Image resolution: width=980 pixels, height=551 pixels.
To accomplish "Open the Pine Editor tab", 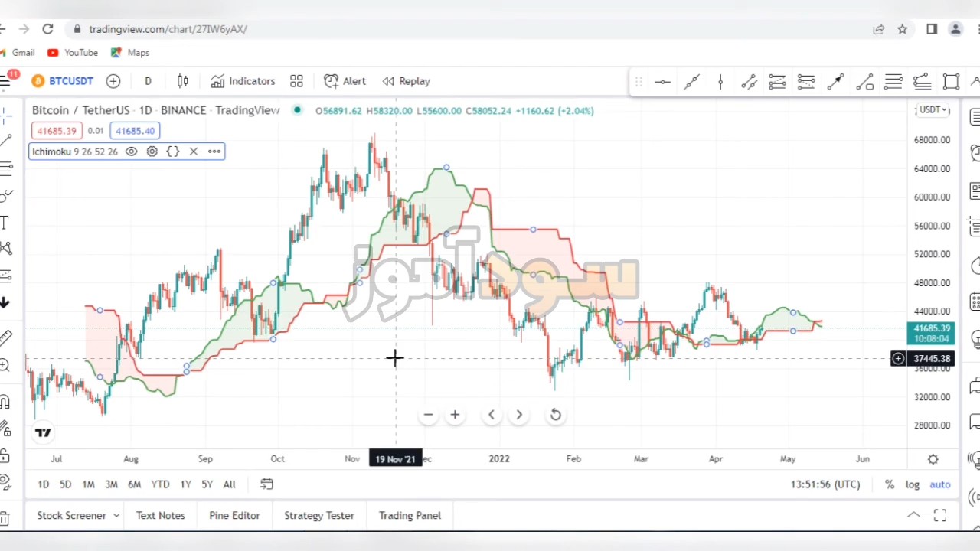I will [234, 516].
